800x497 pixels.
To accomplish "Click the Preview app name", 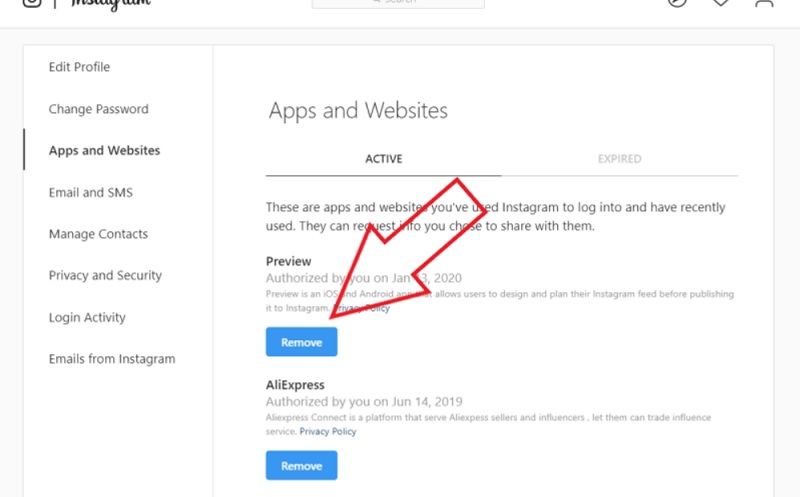I will (x=288, y=261).
